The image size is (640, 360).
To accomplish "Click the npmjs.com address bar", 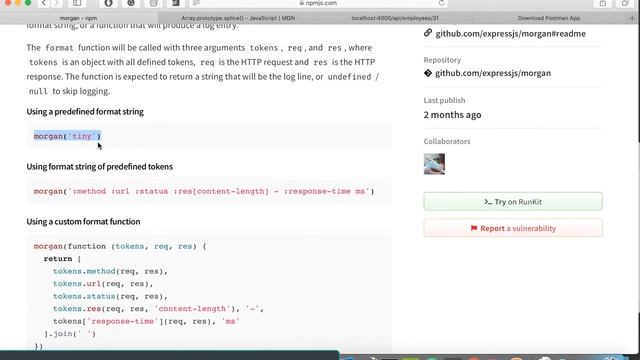I will (318, 3).
